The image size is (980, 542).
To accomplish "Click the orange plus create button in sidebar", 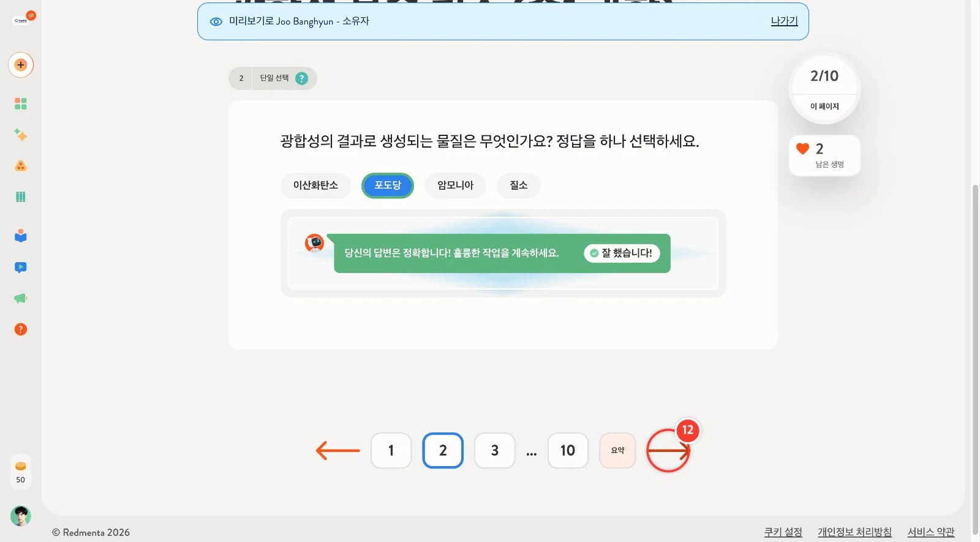I will [21, 65].
